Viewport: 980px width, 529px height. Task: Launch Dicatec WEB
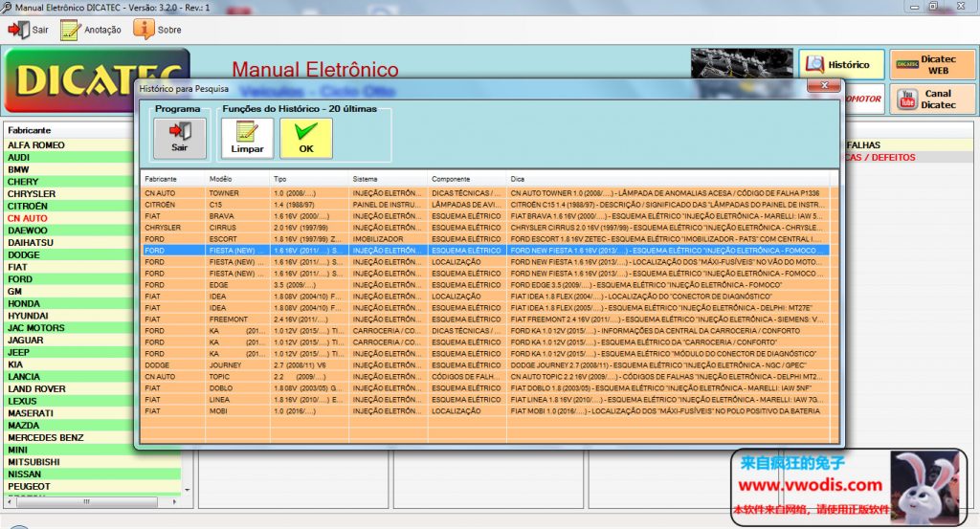click(932, 64)
